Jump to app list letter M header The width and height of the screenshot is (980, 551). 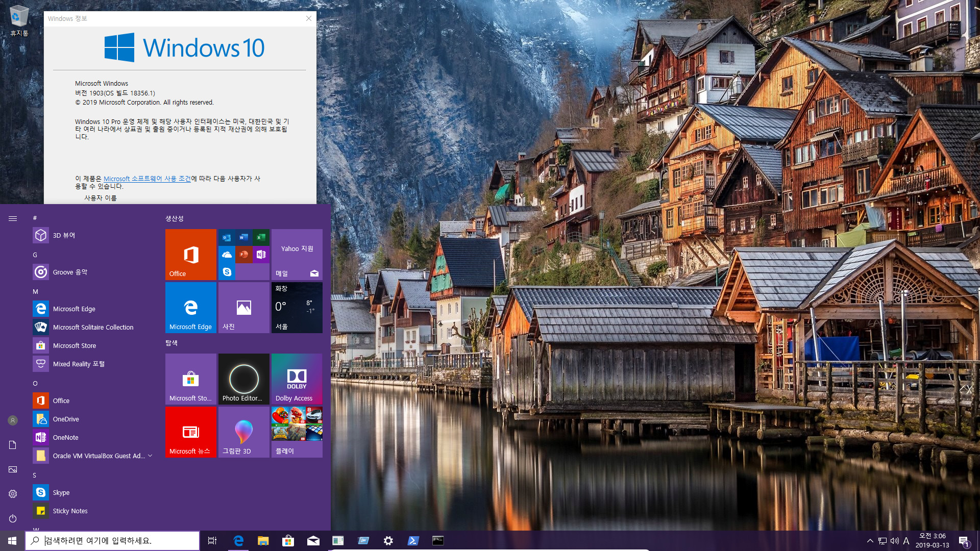click(x=35, y=291)
